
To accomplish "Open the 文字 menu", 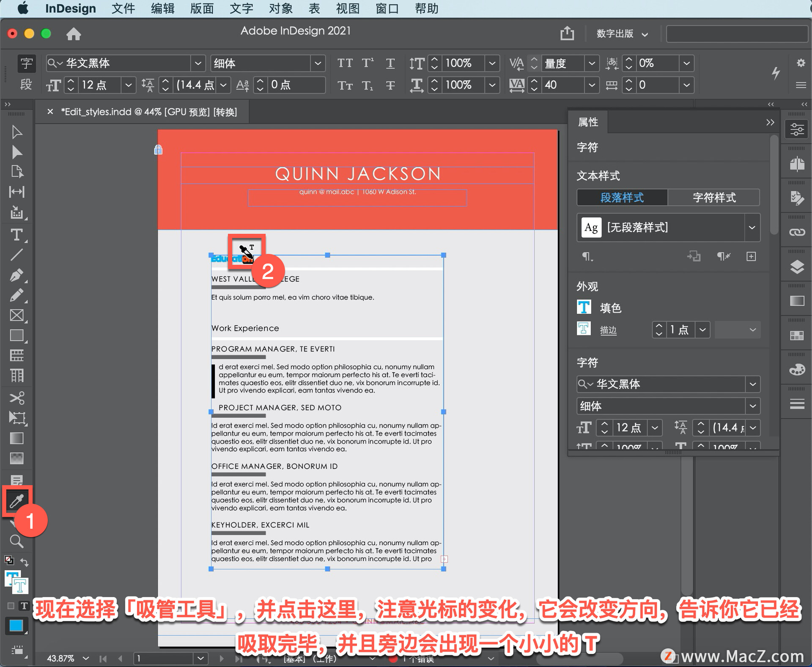I will click(241, 8).
